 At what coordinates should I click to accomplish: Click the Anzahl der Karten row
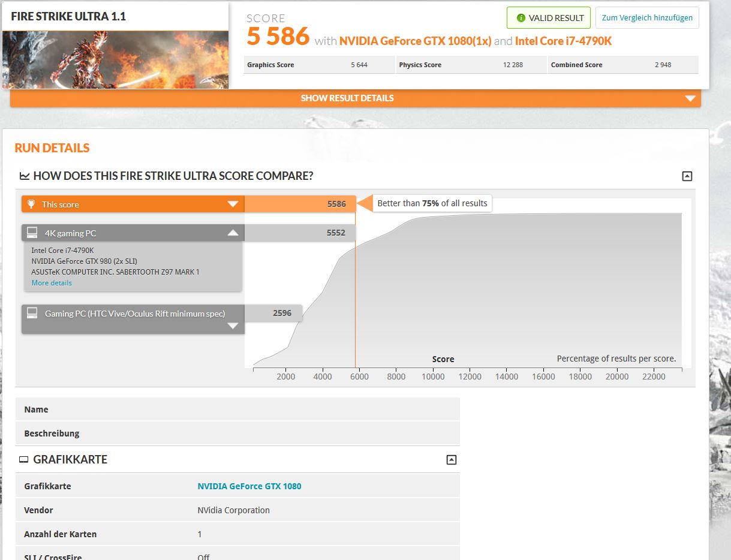(237, 534)
